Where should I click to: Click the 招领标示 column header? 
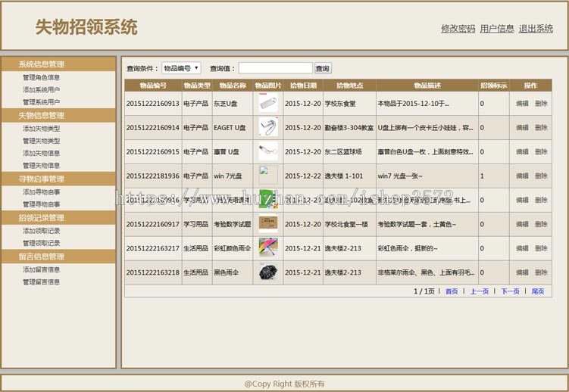tap(494, 86)
